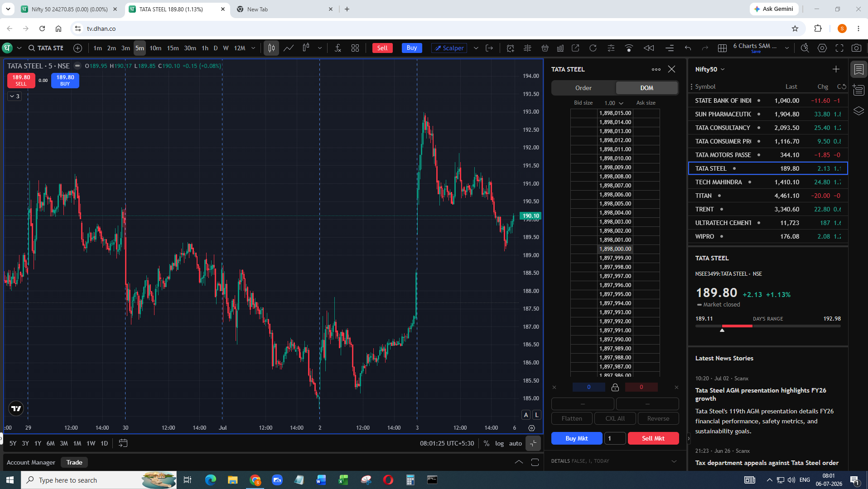Switch to the Nifty 50 browser tab
Viewport: 868px width, 489px height.
69,9
